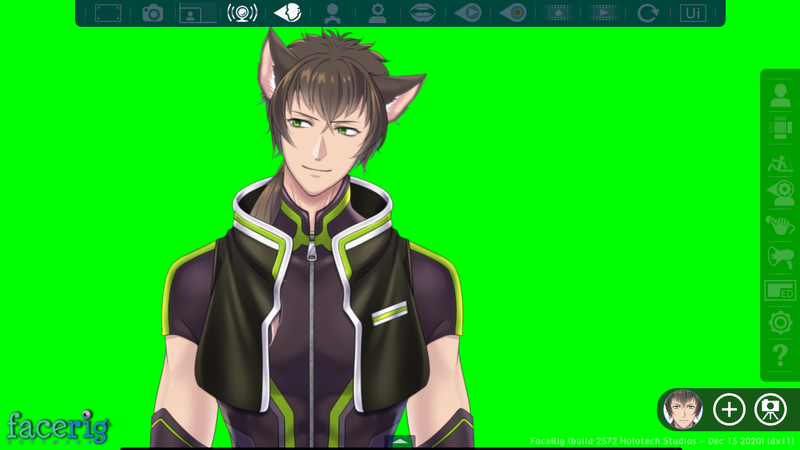Toggle face tracking head icon

tap(288, 13)
